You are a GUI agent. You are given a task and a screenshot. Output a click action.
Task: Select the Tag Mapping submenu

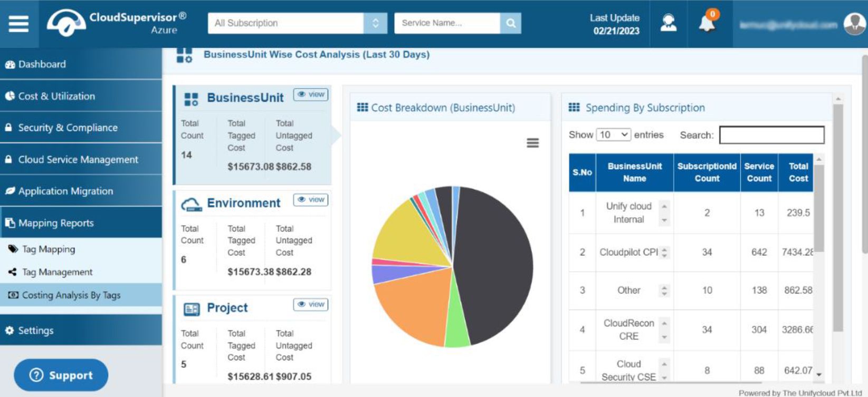(81, 249)
